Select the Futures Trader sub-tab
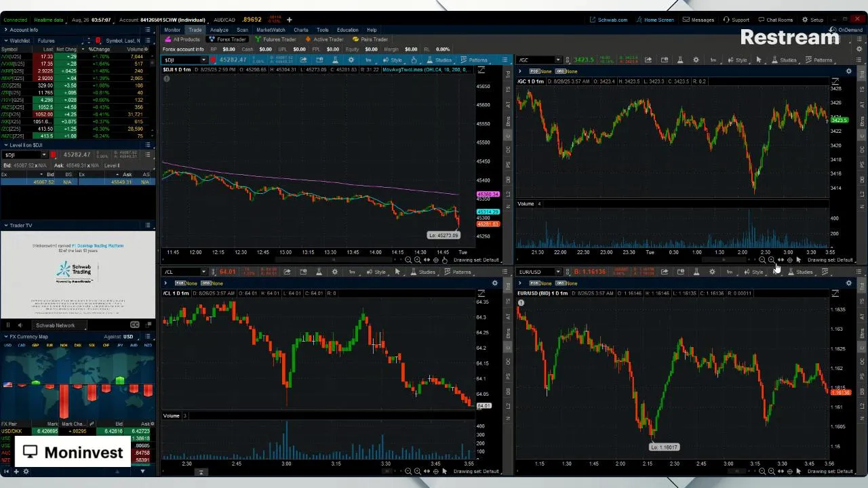 pyautogui.click(x=276, y=39)
